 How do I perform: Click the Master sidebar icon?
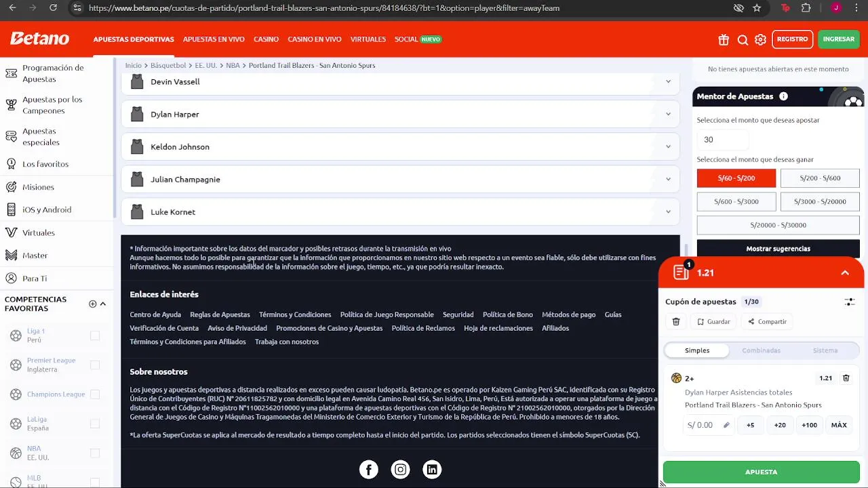(x=11, y=256)
